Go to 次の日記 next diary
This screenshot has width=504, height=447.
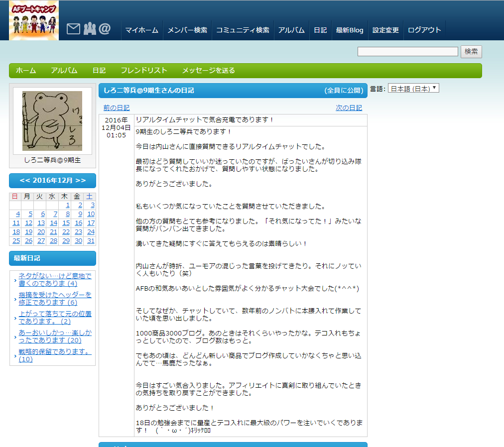click(x=349, y=108)
